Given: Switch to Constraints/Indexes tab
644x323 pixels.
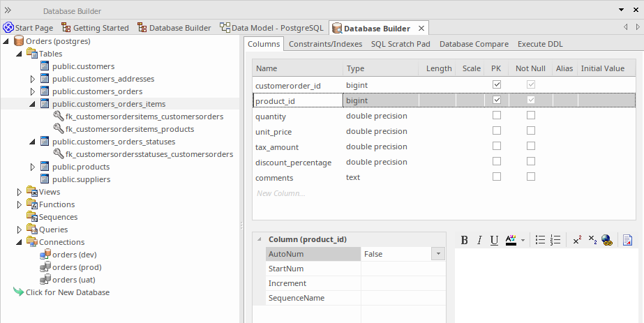Looking at the screenshot, I should click(x=325, y=44).
